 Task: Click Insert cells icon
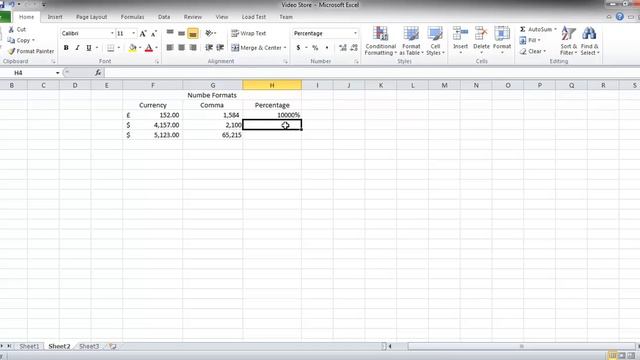[460, 34]
